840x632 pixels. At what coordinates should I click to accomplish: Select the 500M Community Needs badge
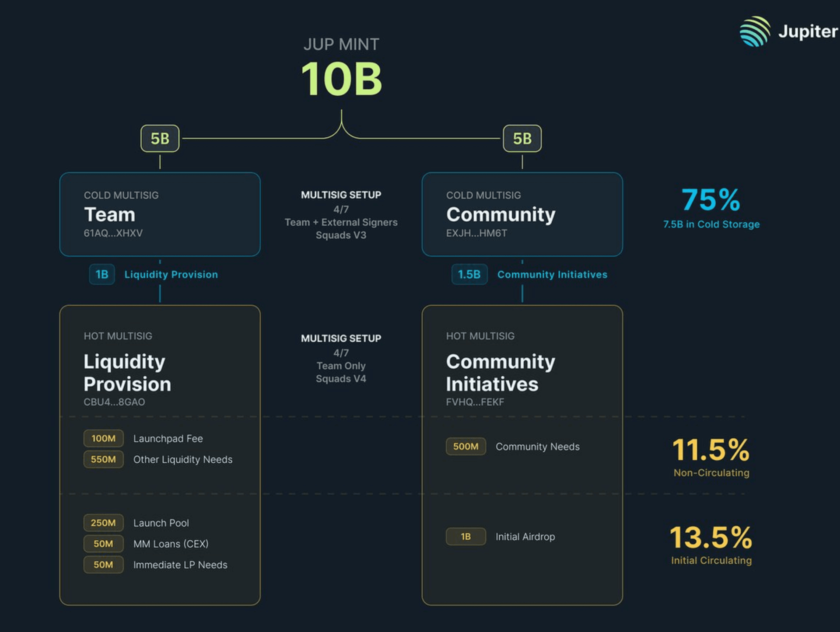(x=466, y=447)
